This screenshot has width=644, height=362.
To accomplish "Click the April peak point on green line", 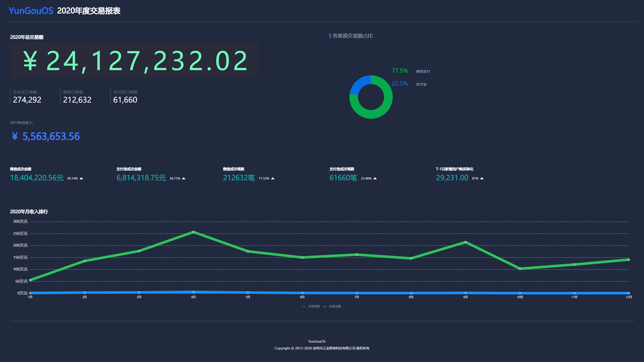I will tap(193, 232).
